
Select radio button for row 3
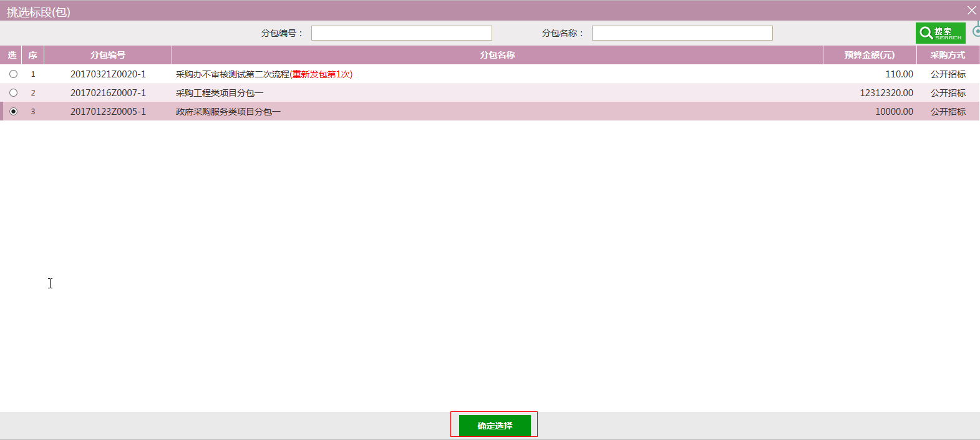click(13, 112)
